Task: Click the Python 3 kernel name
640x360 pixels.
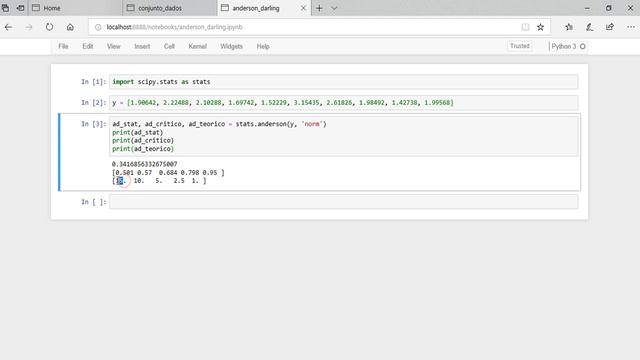Action: (x=564, y=47)
